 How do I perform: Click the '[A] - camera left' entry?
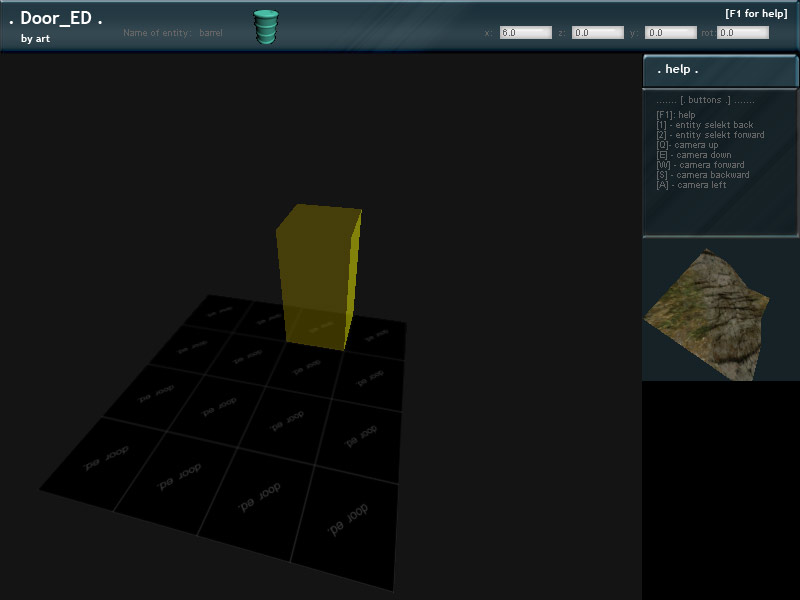(691, 185)
